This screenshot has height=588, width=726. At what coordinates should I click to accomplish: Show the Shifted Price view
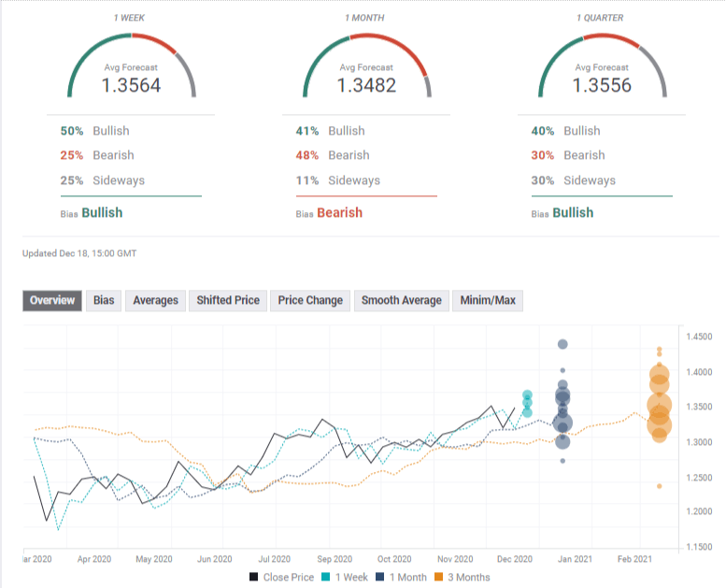pyautogui.click(x=226, y=300)
